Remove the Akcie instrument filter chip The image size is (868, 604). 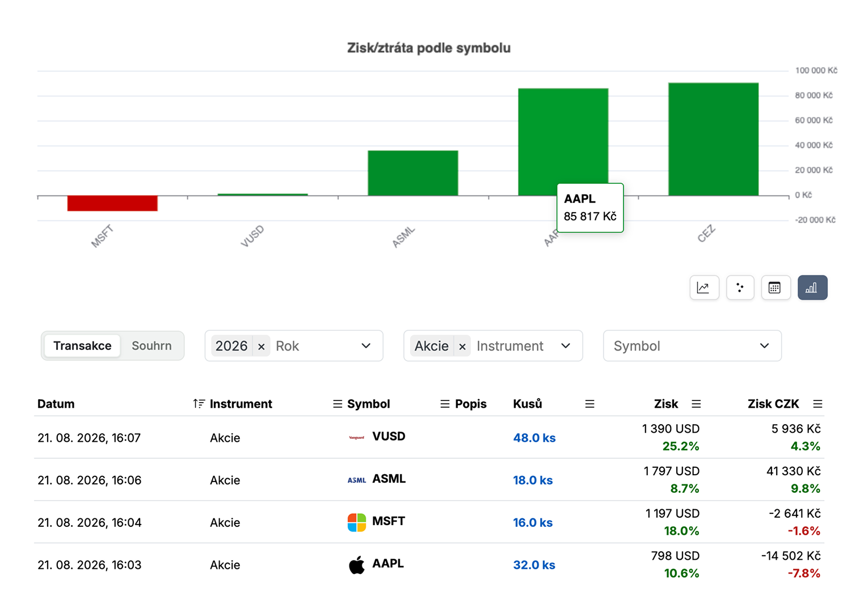462,347
